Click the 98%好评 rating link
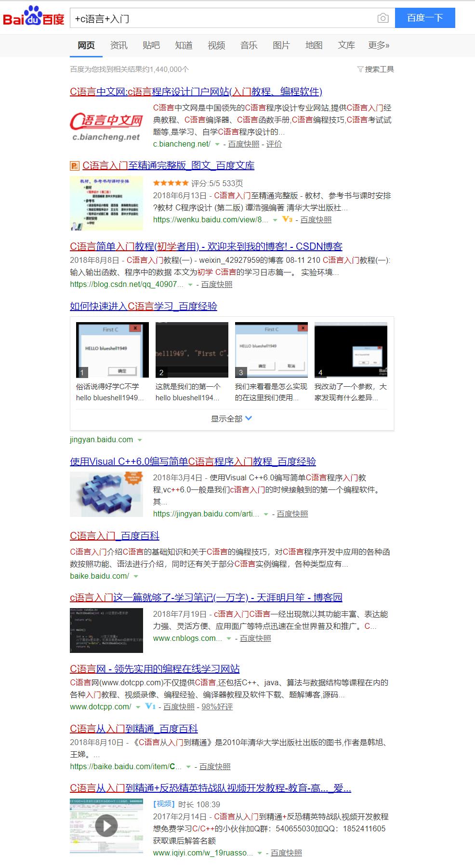Image resolution: width=475 pixels, height=868 pixels. point(217,707)
